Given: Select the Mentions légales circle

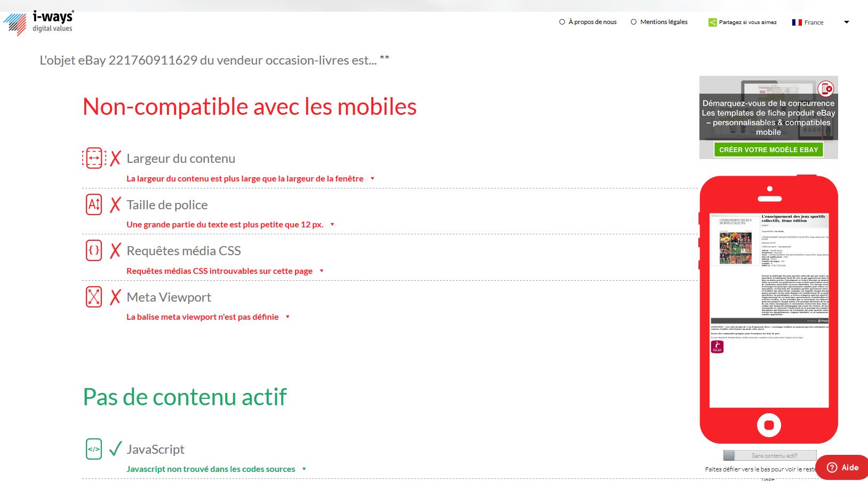Looking at the screenshot, I should 633,22.
